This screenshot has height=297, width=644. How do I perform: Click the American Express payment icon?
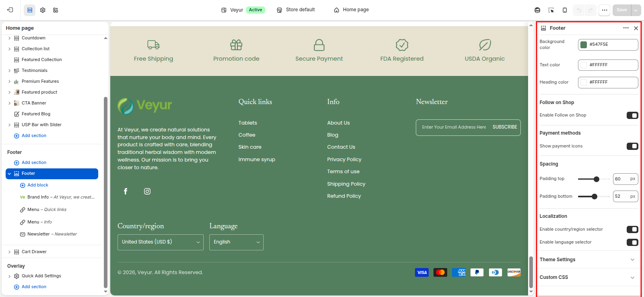[x=459, y=272]
